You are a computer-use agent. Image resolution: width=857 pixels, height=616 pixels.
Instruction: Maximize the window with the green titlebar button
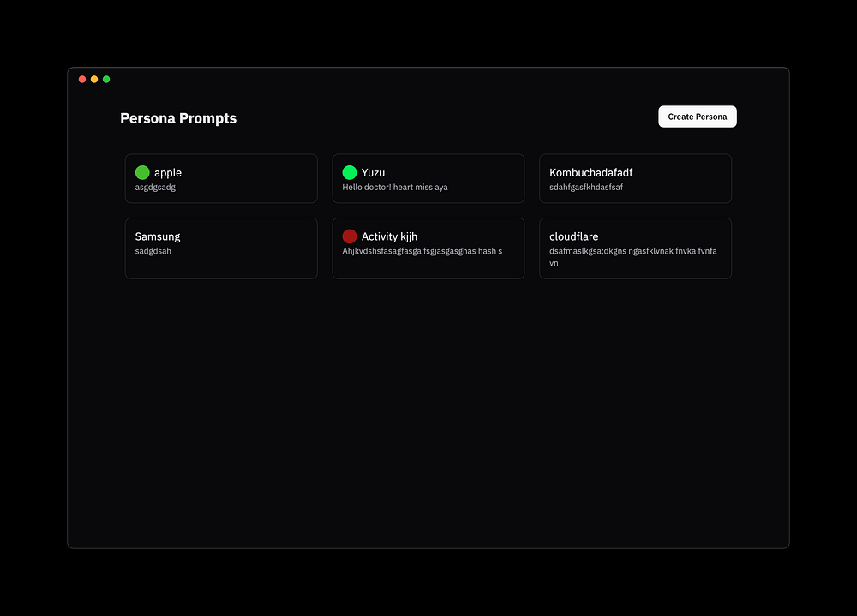coord(106,80)
